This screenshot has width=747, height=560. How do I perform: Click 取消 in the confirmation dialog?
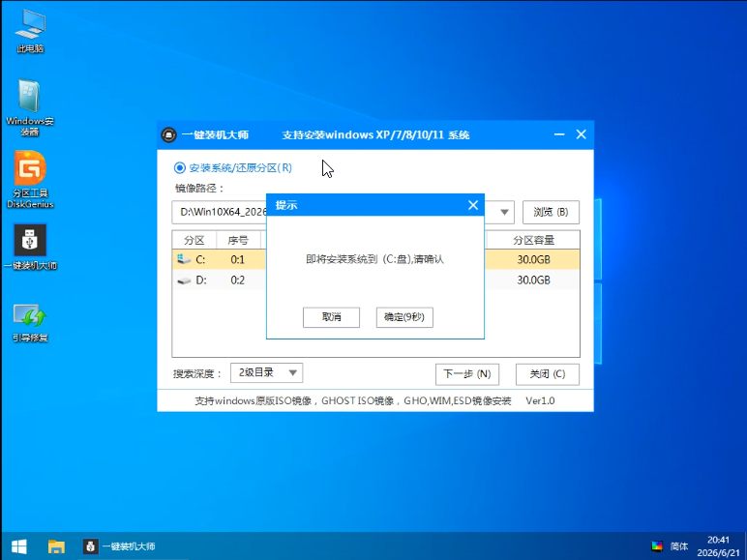tap(331, 317)
